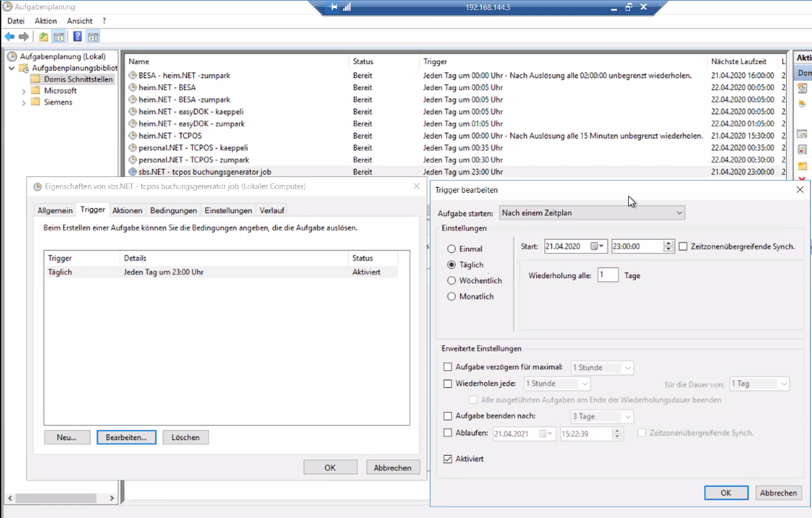Click the Microsoft folder icon in tree
The image size is (812, 518).
pyautogui.click(x=36, y=91)
